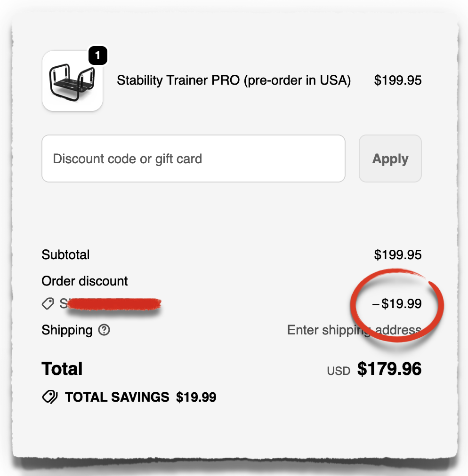Click the Subtotal label
The height and width of the screenshot is (476, 468).
65,254
